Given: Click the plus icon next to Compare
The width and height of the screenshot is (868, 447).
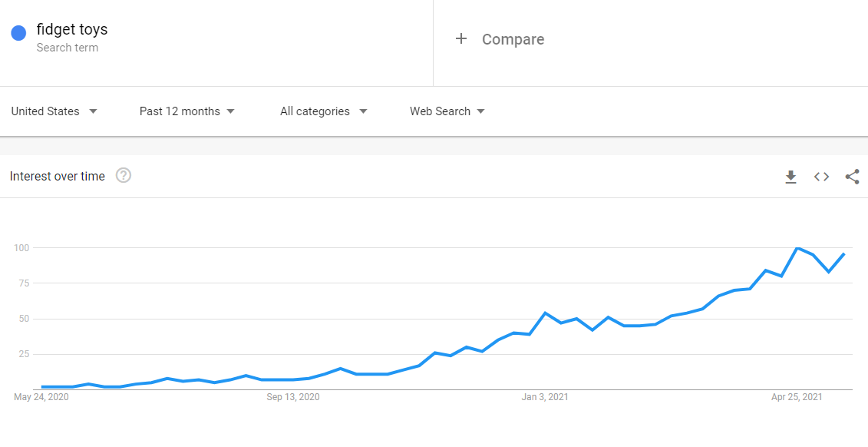Looking at the screenshot, I should pyautogui.click(x=461, y=38).
